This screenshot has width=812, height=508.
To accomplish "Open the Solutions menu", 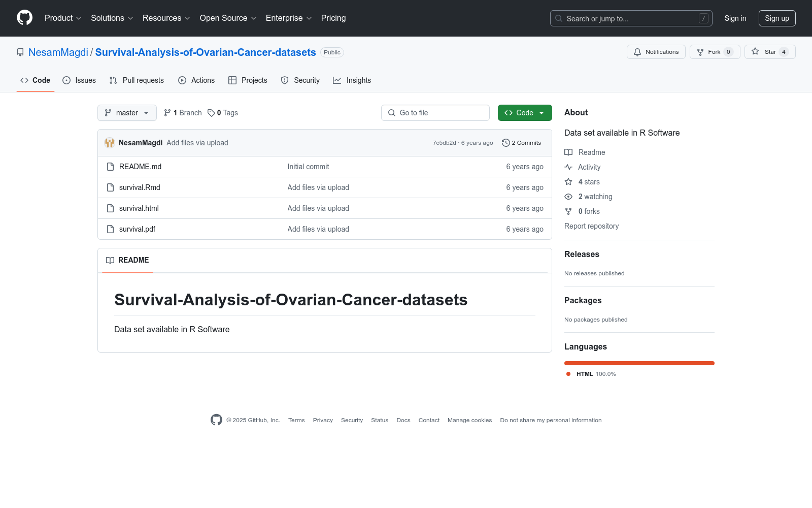I will [x=112, y=18].
